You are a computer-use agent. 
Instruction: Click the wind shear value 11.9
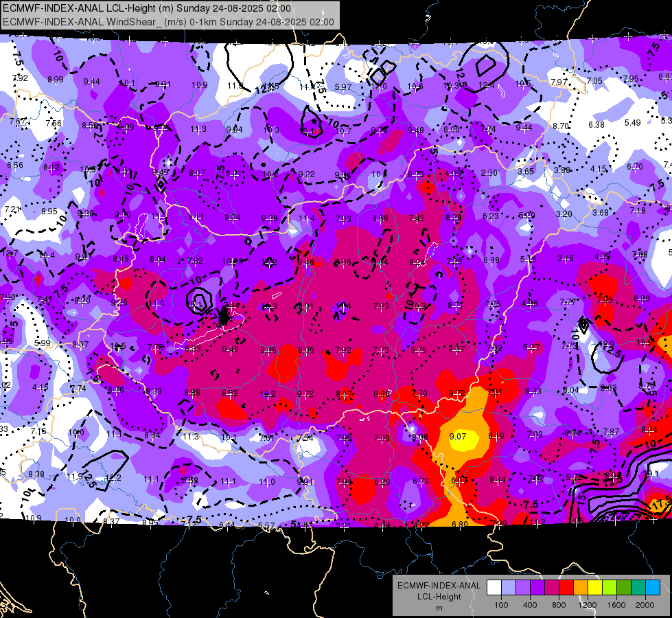74,477
